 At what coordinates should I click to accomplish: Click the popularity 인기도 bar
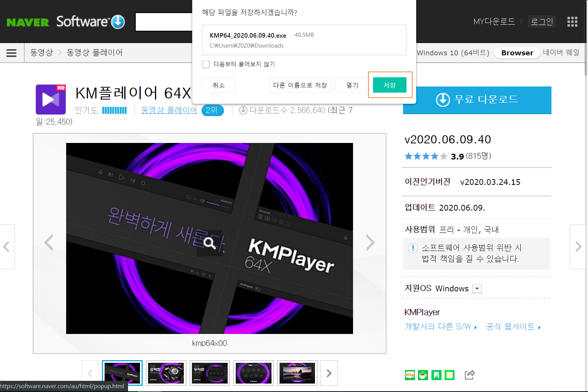[114, 110]
